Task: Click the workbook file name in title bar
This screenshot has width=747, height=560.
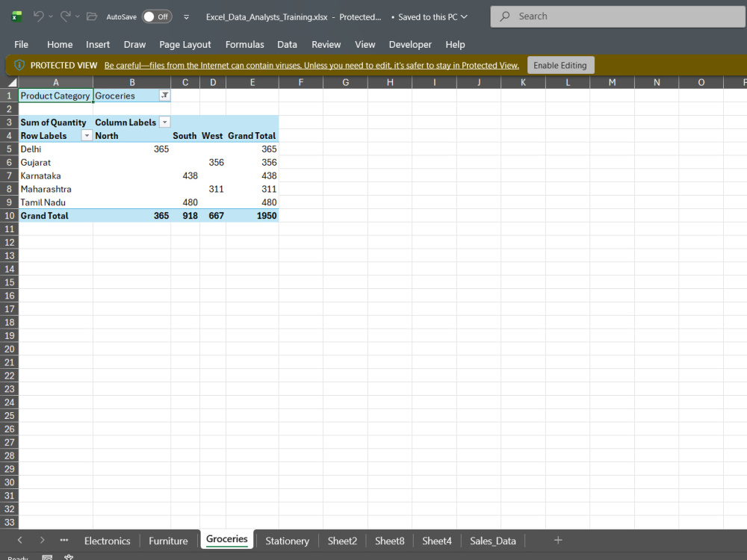Action: click(x=267, y=16)
